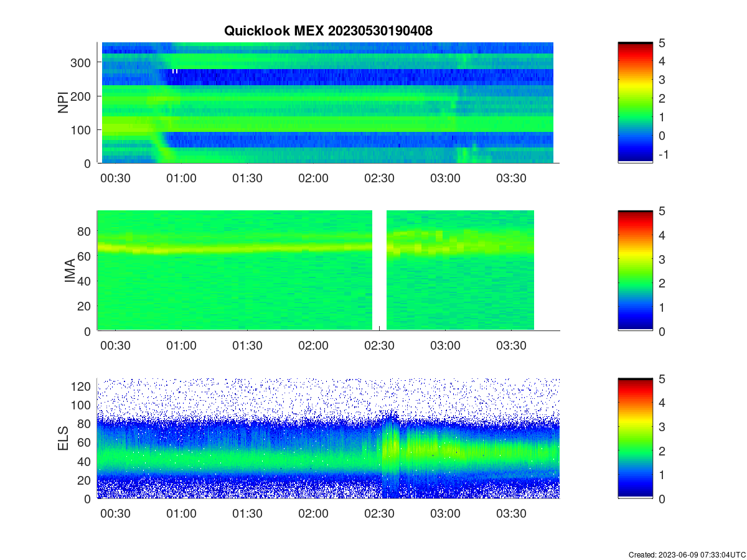The image size is (747, 560).
Task: Click the 03:30 time label under IMA panel
Action: coord(511,346)
